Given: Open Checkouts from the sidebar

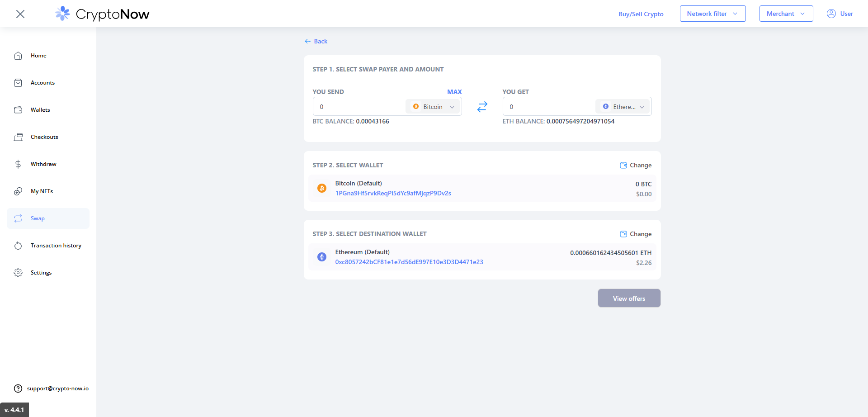Looking at the screenshot, I should click(48, 137).
